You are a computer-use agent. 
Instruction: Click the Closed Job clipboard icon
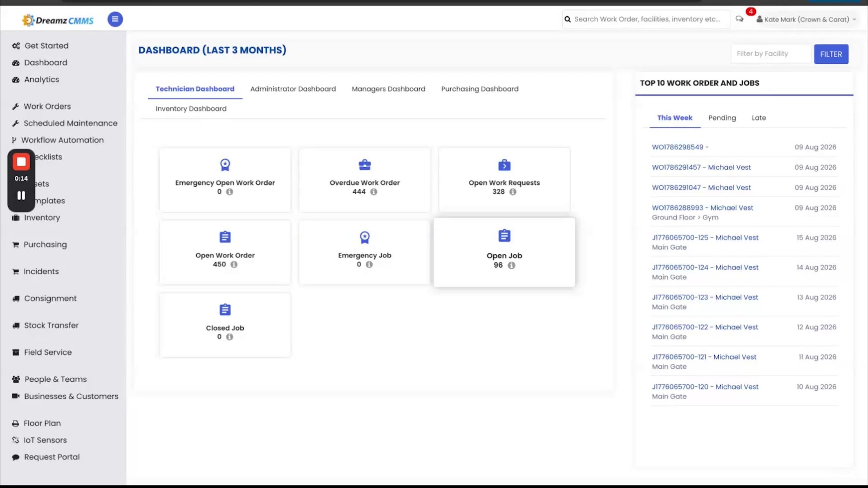[x=225, y=310]
